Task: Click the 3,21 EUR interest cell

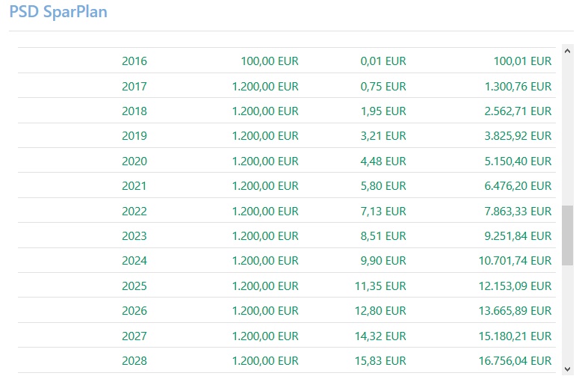Action: [383, 136]
